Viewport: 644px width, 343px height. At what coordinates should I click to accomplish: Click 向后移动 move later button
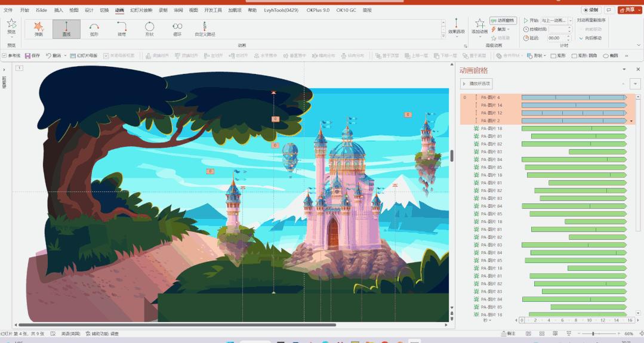(x=591, y=38)
